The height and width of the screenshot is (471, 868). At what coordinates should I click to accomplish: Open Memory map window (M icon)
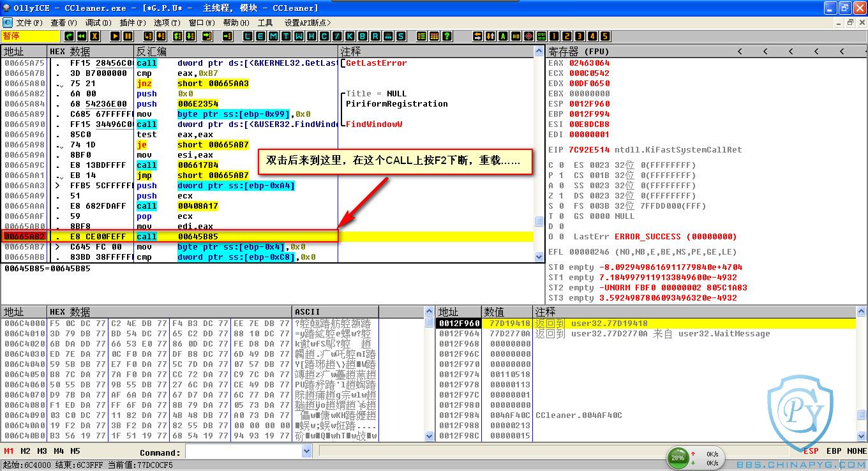[x=273, y=36]
